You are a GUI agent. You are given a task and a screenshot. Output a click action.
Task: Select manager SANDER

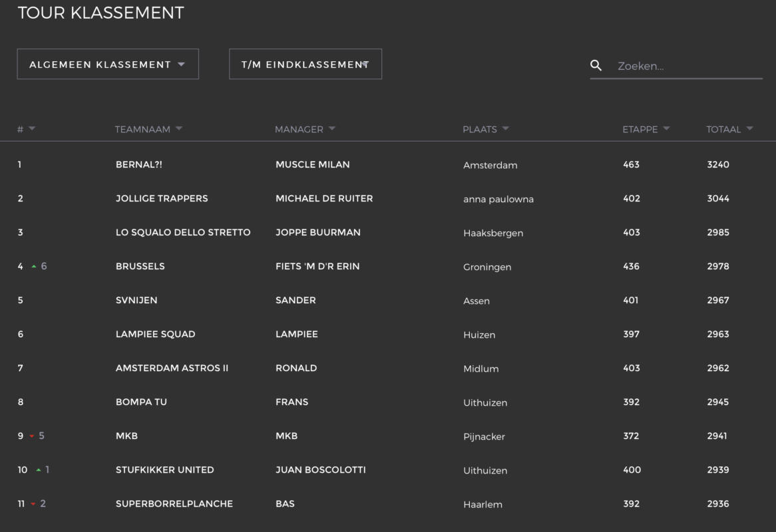(x=295, y=300)
